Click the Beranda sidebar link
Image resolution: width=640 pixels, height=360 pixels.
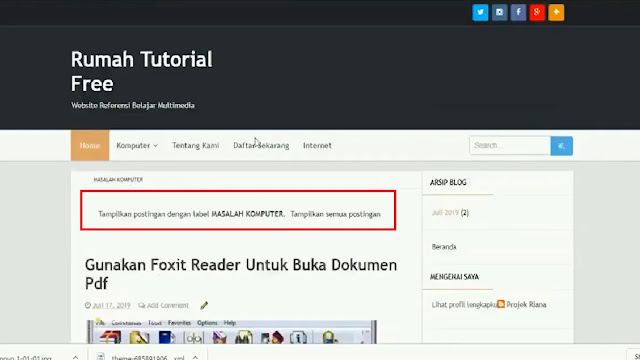pos(444,247)
